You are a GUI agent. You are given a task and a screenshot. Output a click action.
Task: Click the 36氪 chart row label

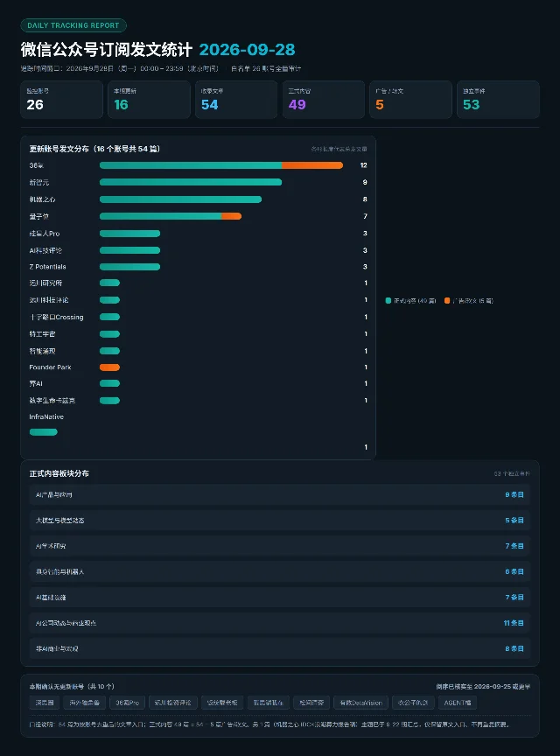(37, 165)
